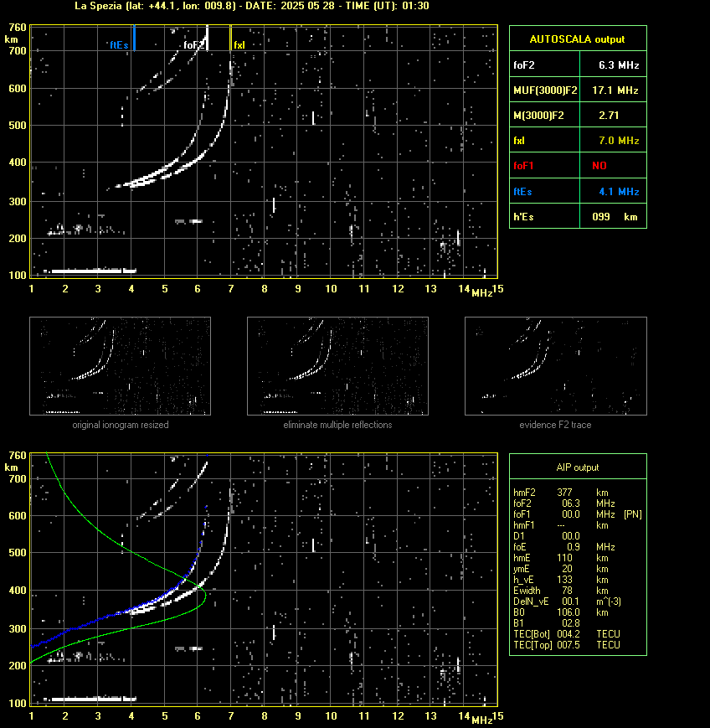
Task: Click the 'original ionogram resized' thumbnail
Action: 121,366
